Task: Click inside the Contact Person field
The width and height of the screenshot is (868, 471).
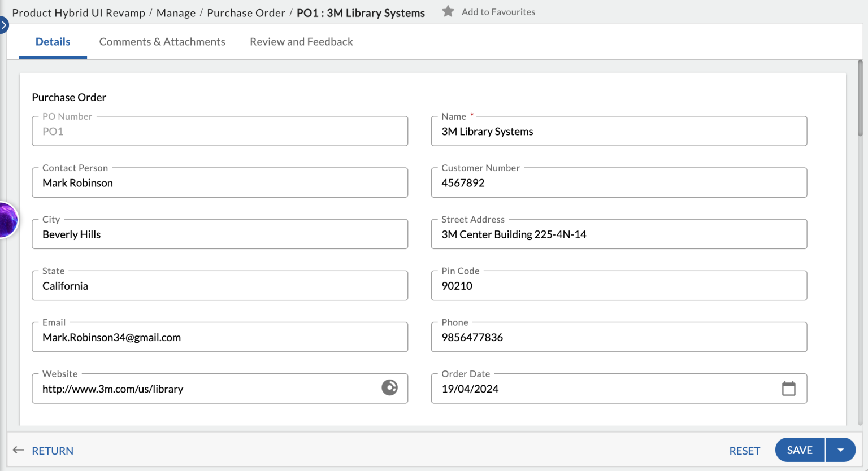Action: 219,182
